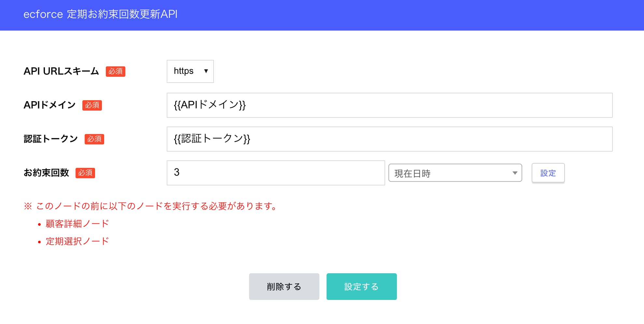The image size is (644, 324).
Task: Expand the 現在日時 dropdown
Action: [x=455, y=173]
